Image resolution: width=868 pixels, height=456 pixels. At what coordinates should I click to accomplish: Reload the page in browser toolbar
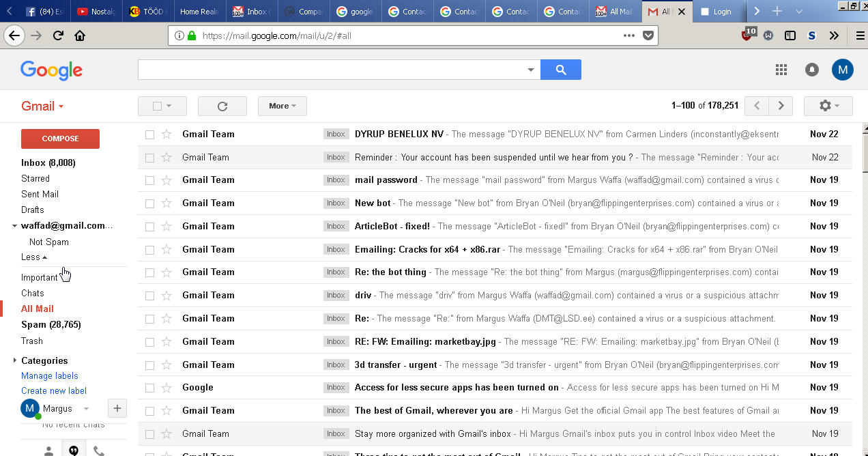(58, 35)
